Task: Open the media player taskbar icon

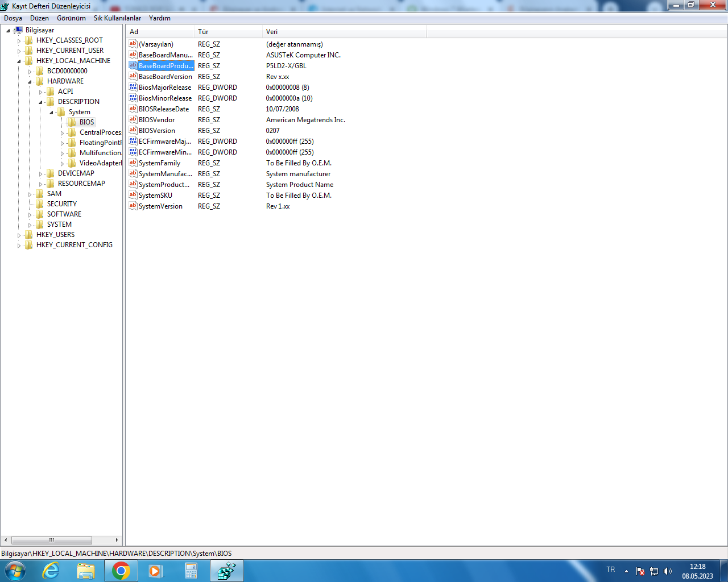Action: coord(156,571)
